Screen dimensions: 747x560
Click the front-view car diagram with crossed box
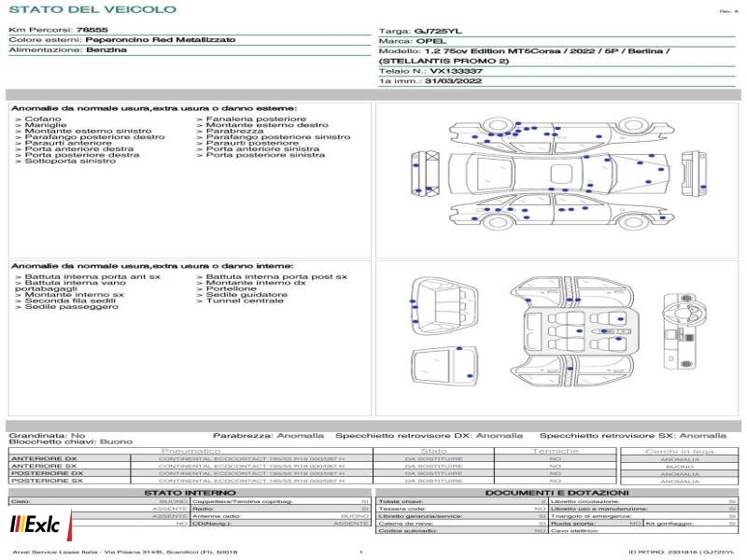(426, 174)
